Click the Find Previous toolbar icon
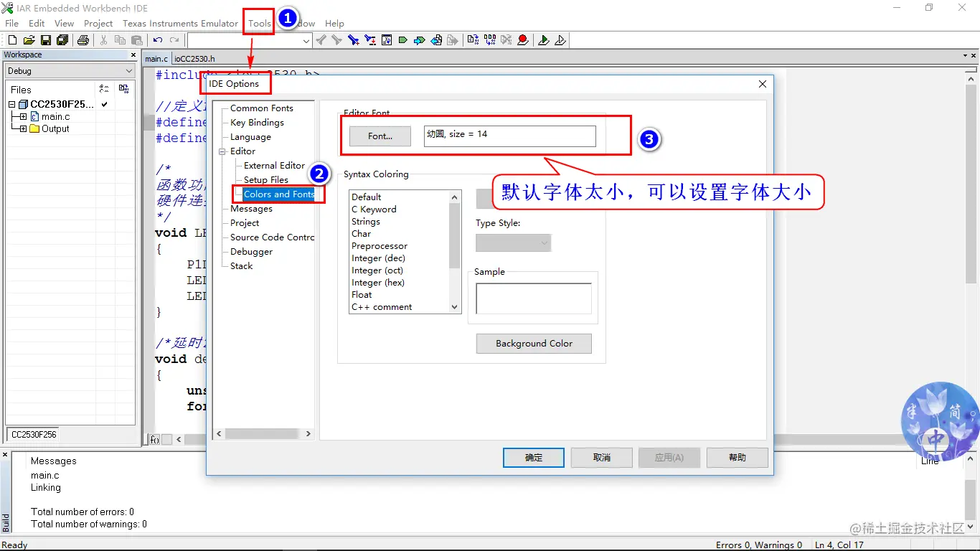The height and width of the screenshot is (551, 980). tap(321, 40)
